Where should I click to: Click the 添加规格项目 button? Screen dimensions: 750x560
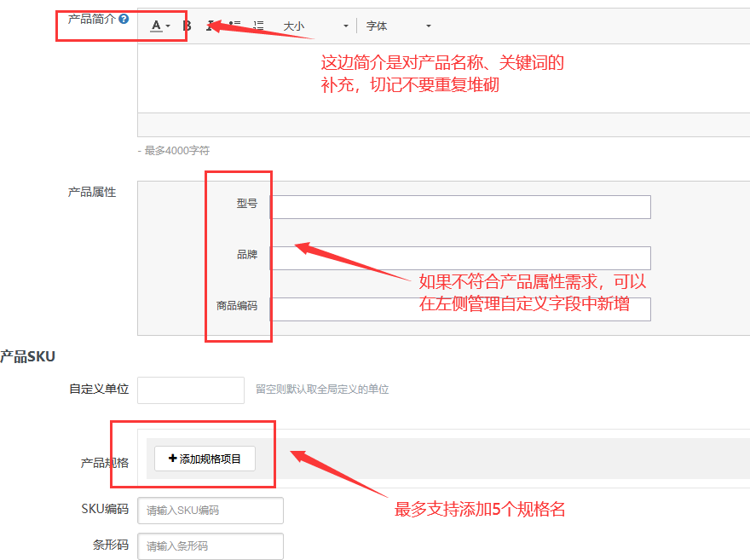(x=205, y=459)
